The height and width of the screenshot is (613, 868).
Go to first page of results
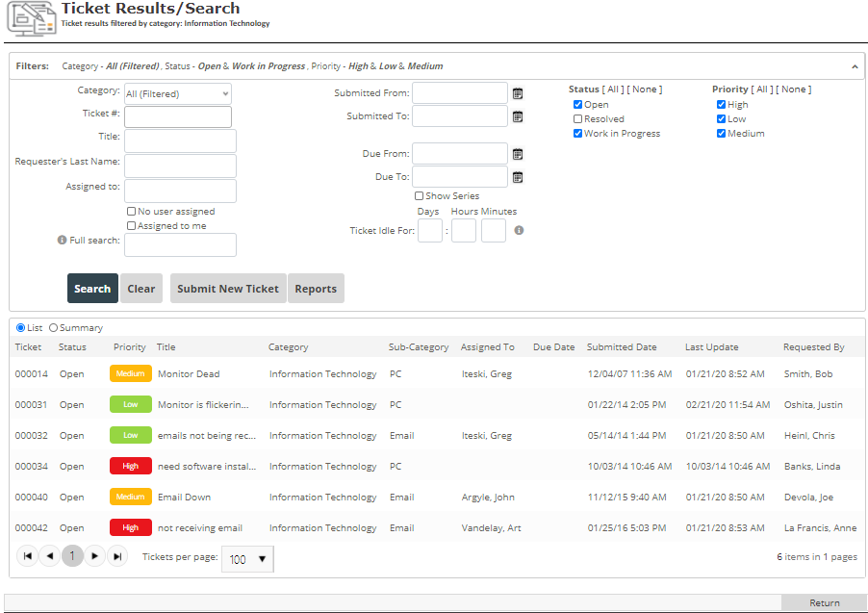tap(28, 556)
